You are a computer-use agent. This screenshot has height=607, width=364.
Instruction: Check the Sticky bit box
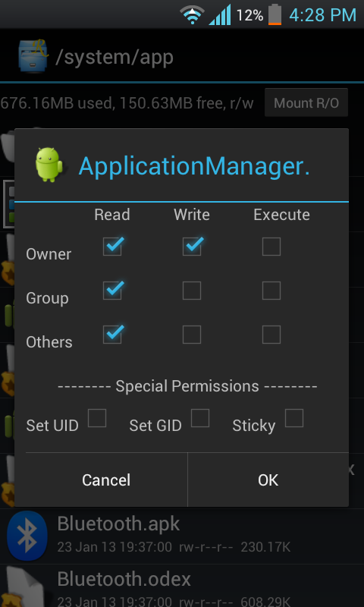tap(294, 418)
